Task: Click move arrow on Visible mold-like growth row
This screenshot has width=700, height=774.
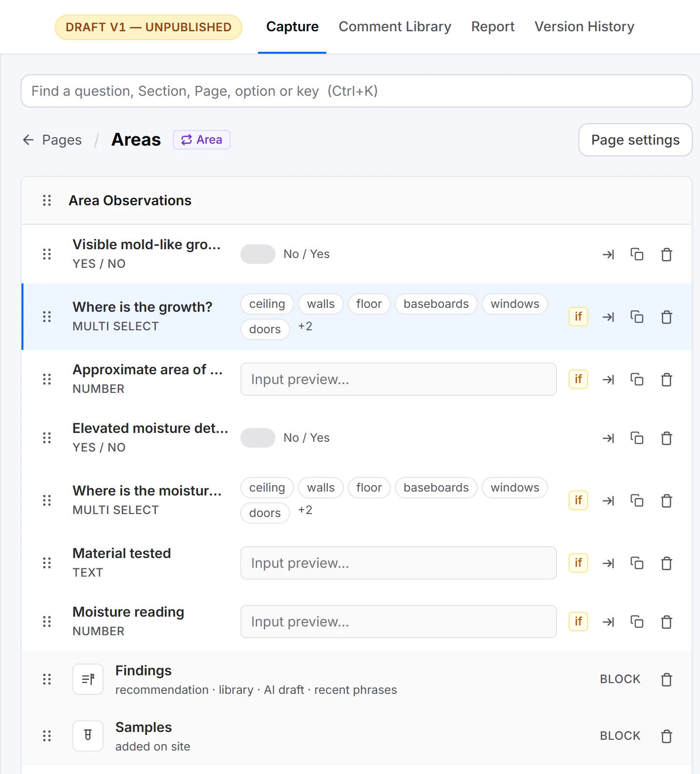Action: pos(608,255)
